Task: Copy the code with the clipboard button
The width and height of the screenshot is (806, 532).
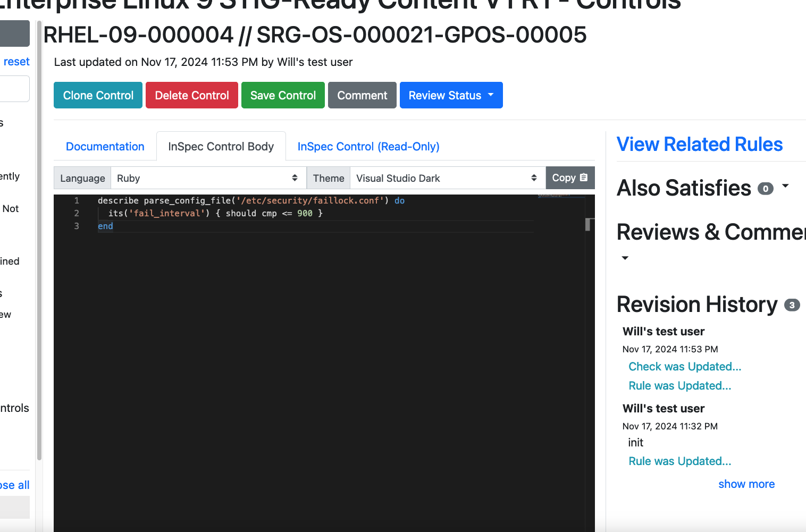Action: [569, 178]
